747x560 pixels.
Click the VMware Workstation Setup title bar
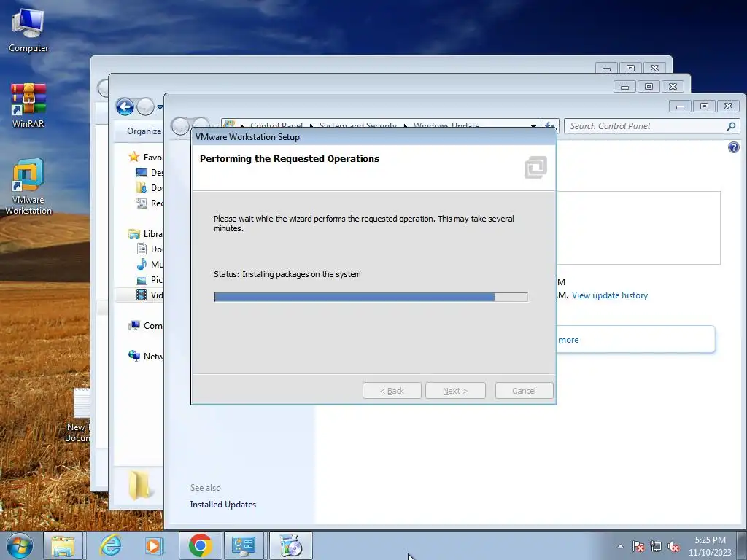[373, 136]
